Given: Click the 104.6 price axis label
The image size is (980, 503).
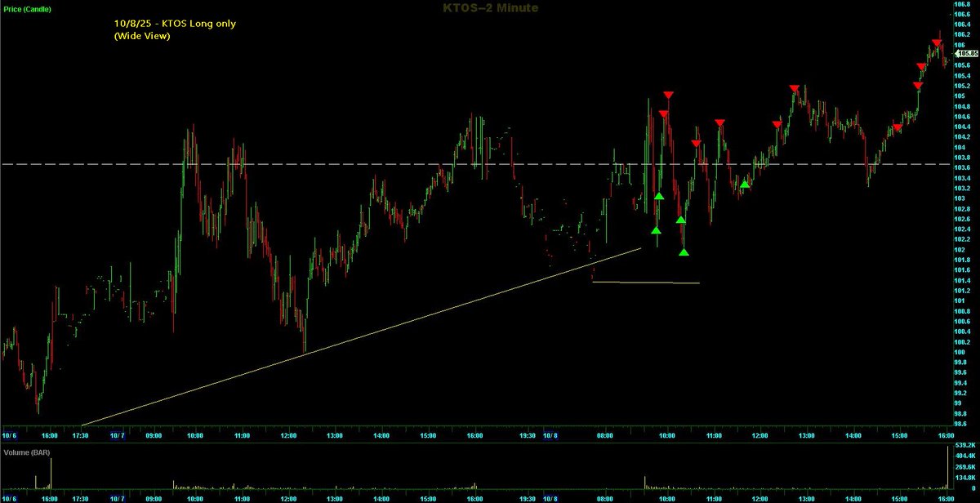Looking at the screenshot, I should tap(964, 116).
